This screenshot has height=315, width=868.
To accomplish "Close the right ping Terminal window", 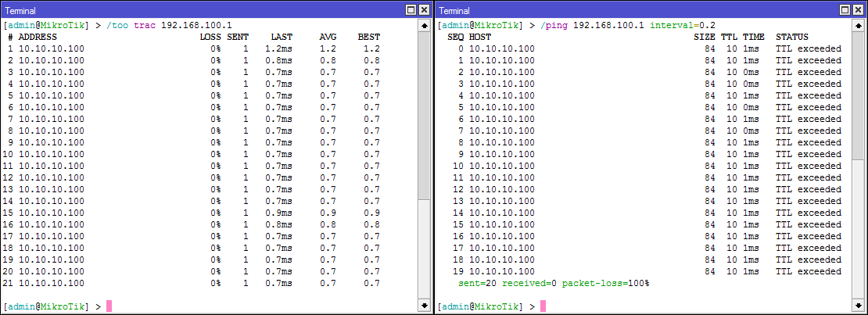I will click(858, 9).
